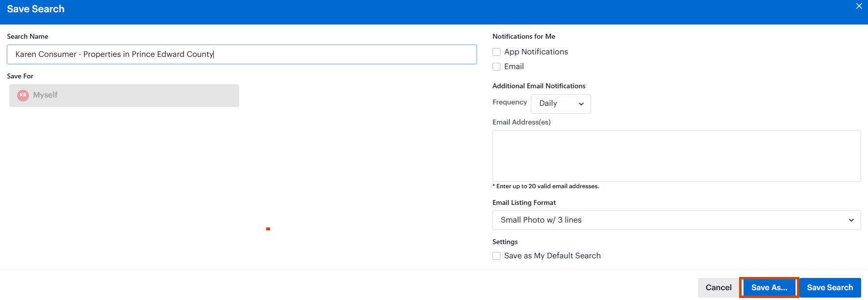
Task: Open the Daily frequency dropdown
Action: 560,104
